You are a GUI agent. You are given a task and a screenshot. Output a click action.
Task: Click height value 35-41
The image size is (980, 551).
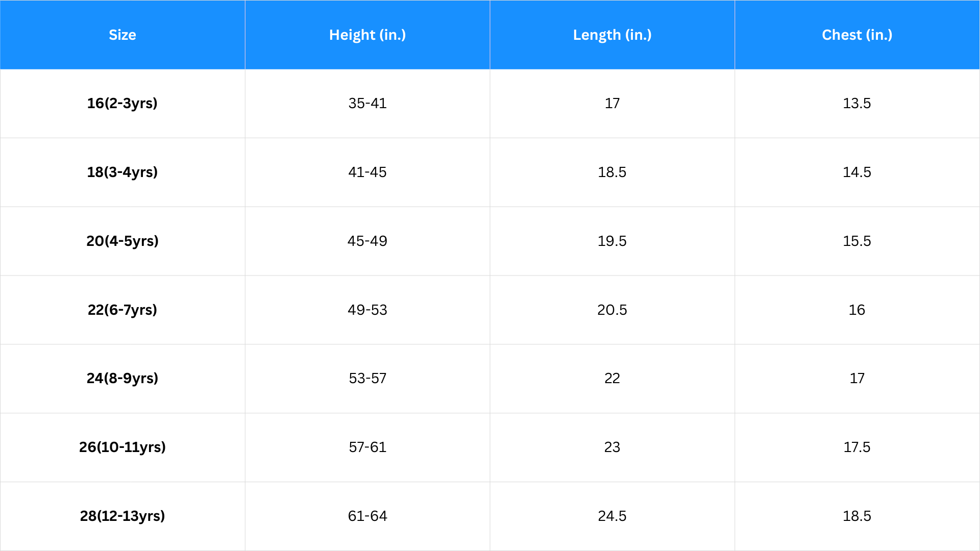(367, 103)
